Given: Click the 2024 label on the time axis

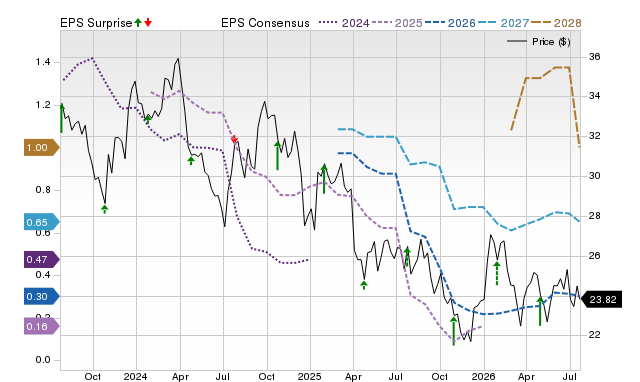Looking at the screenshot, I should (x=136, y=376).
